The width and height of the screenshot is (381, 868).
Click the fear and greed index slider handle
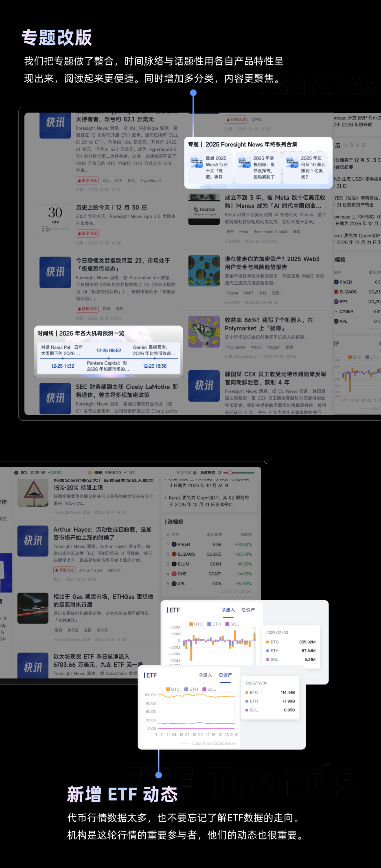coord(230,472)
